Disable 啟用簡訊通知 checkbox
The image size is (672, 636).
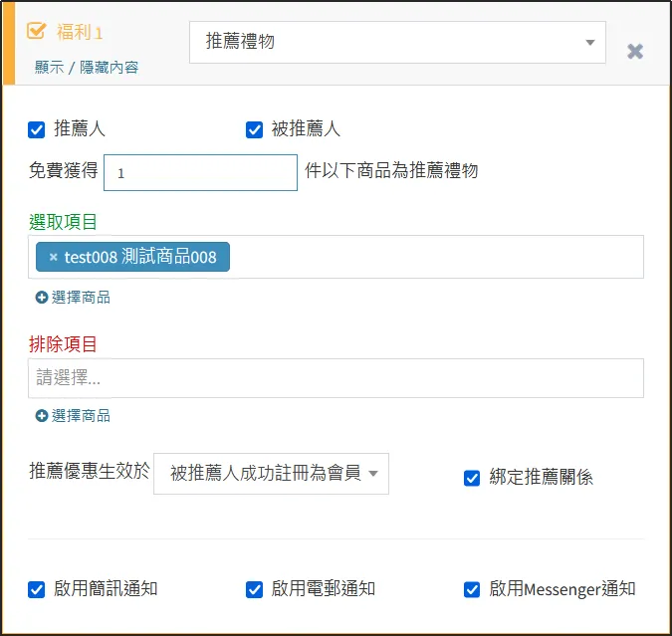point(37,589)
